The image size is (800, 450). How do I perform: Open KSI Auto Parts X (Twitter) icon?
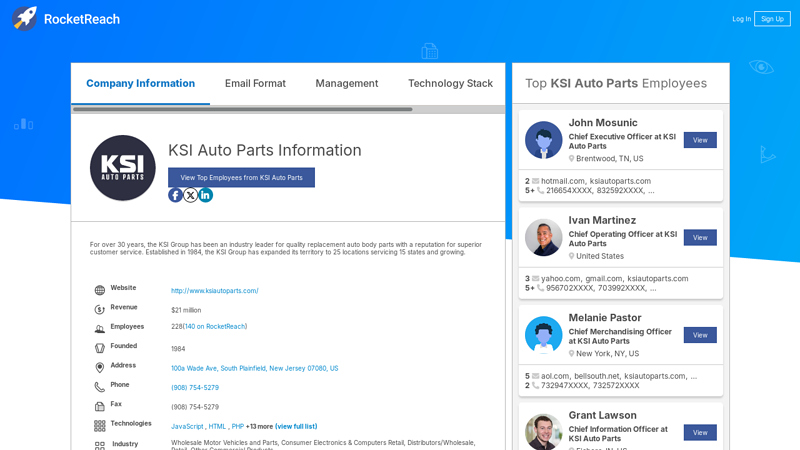click(x=190, y=195)
